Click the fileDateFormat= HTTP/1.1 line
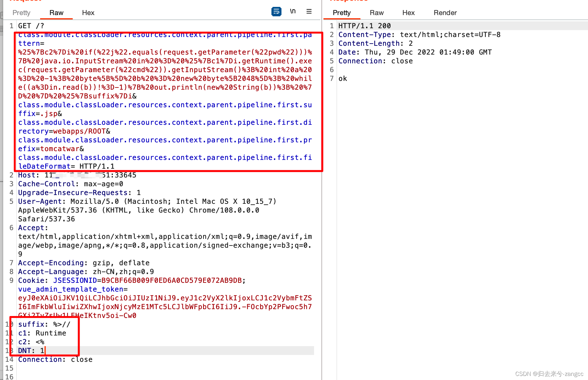This screenshot has height=380, width=588. click(x=66, y=166)
